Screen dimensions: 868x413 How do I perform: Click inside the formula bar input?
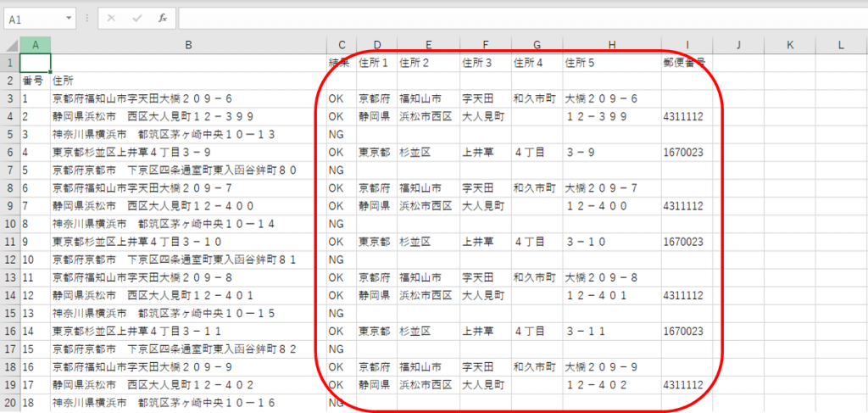522,19
